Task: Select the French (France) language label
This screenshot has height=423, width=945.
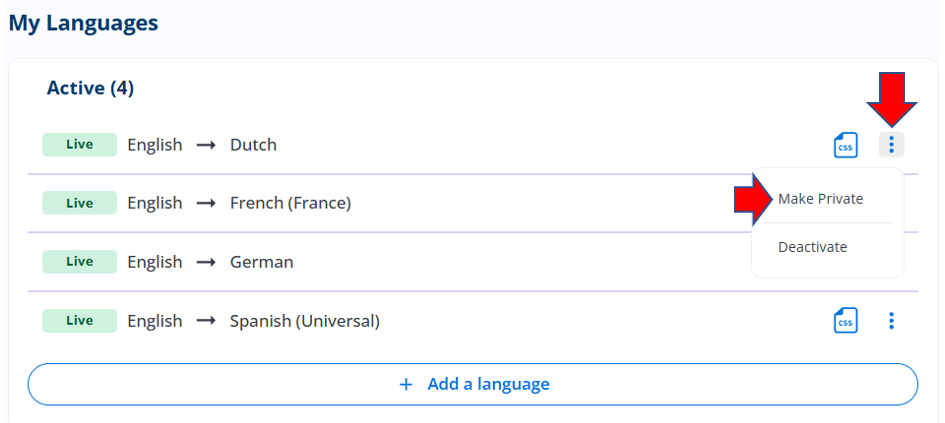Action: tap(290, 204)
